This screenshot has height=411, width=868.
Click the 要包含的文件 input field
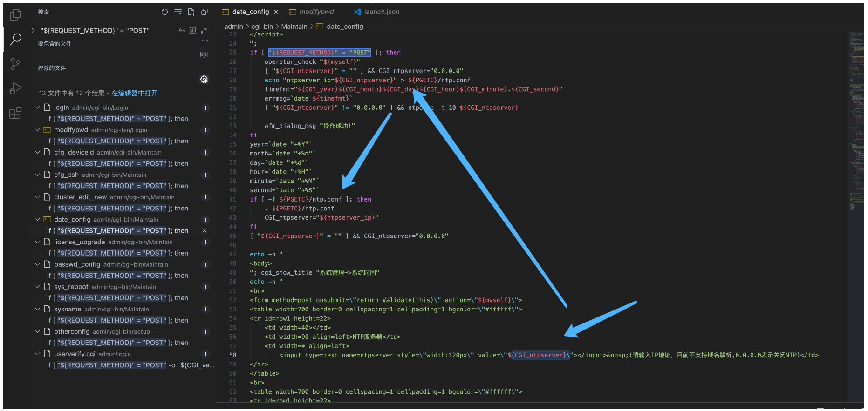click(x=116, y=54)
